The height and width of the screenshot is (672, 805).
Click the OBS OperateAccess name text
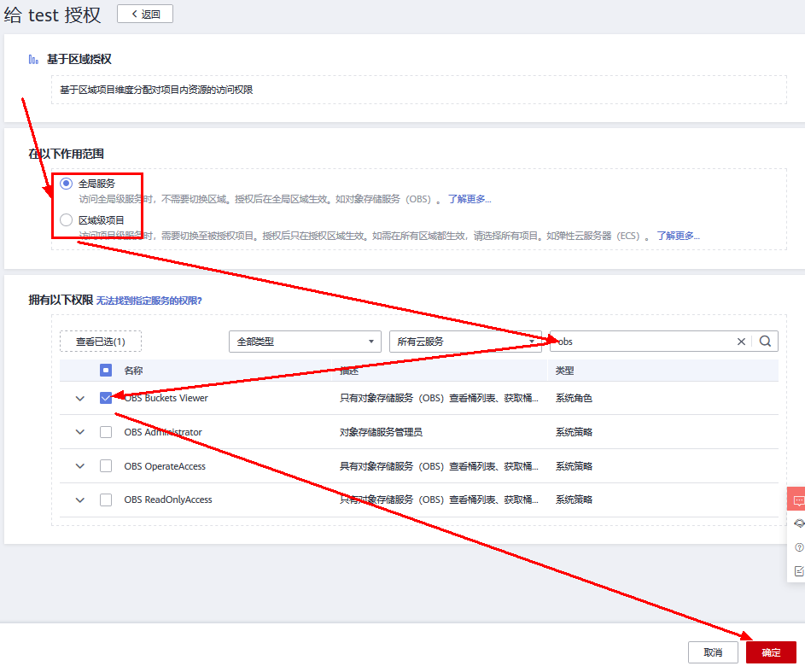tap(165, 466)
